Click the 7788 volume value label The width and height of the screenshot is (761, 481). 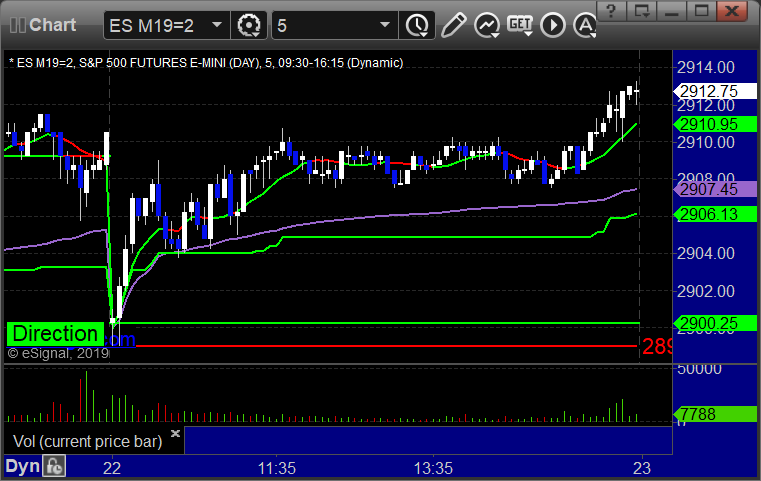tap(715, 414)
